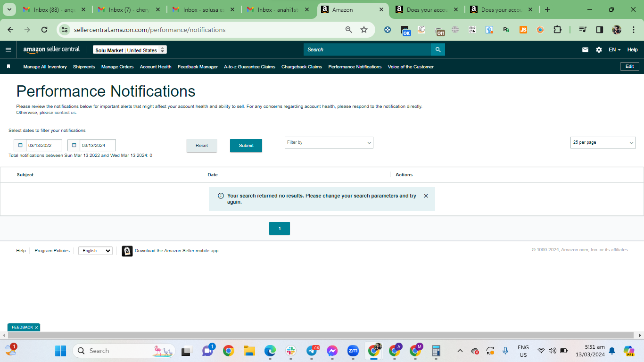This screenshot has width=644, height=362.
Task: Open the Windows Start menu
Action: (60, 351)
